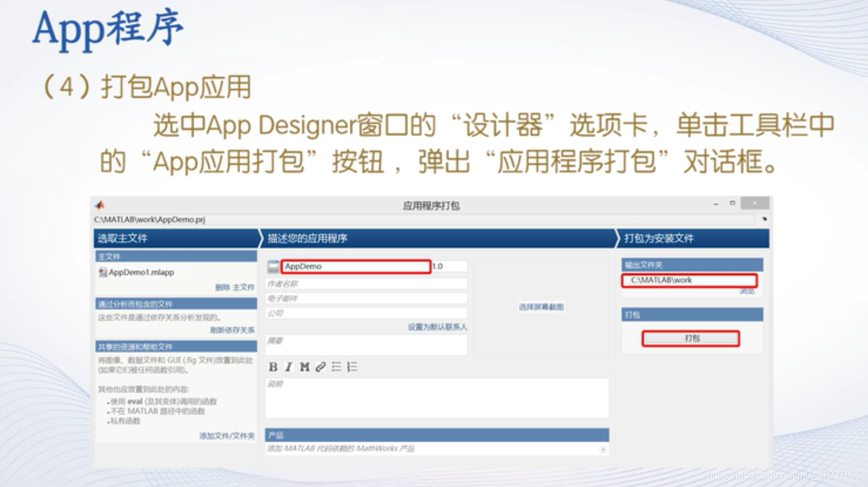The image size is (868, 487).
Task: Click the 应用程序打包 window title
Action: [432, 205]
